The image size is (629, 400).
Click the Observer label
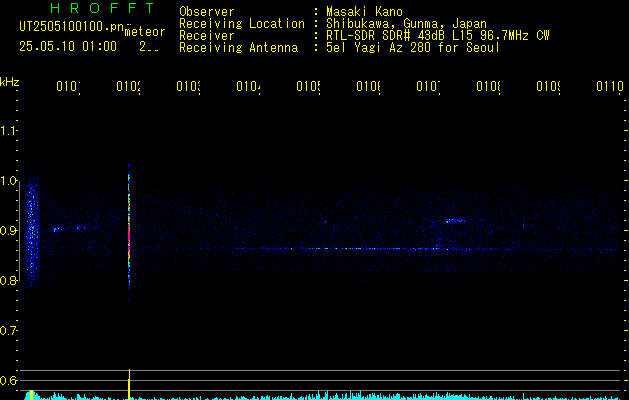click(207, 12)
